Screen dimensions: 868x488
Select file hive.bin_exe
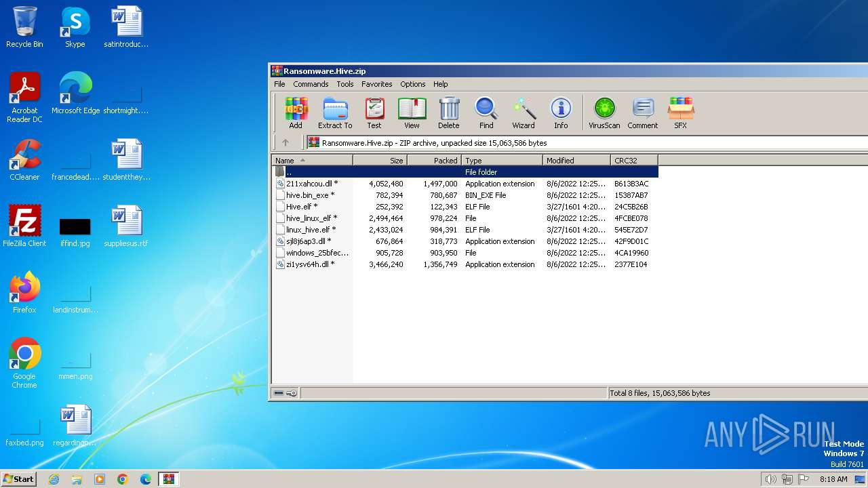point(465,195)
